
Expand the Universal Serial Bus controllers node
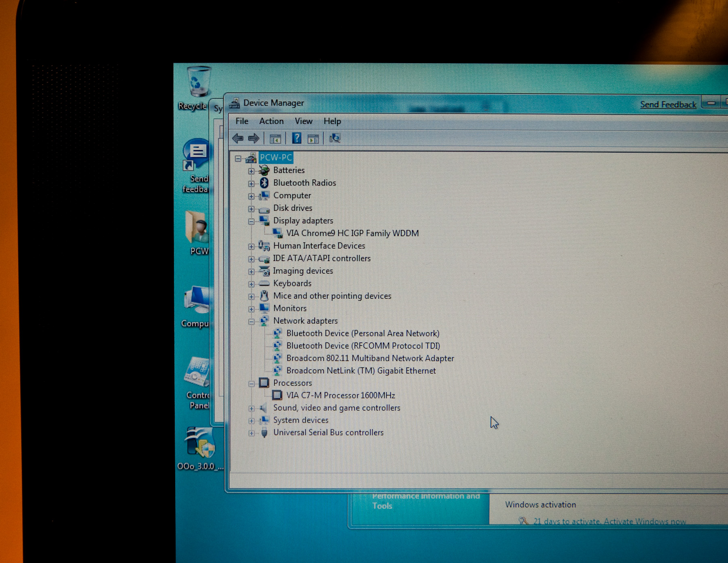click(251, 433)
